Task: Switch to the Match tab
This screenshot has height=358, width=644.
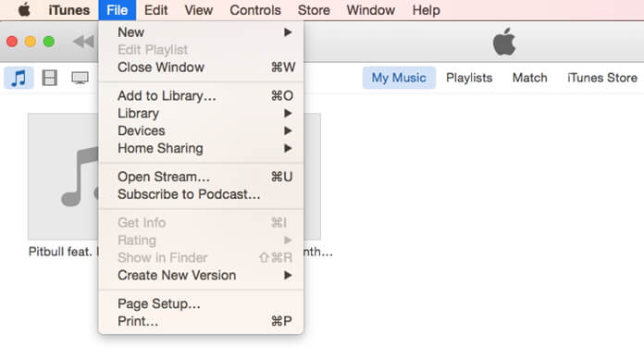Action: (529, 78)
